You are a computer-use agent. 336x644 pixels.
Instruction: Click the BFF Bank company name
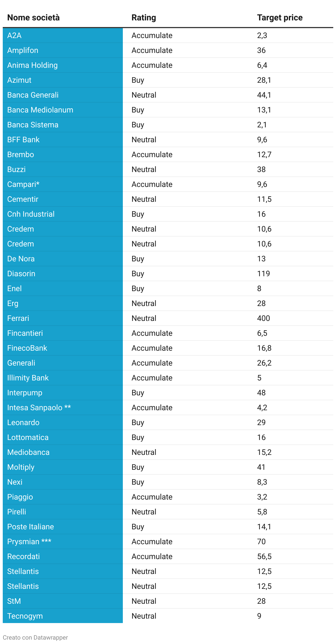coord(23,139)
